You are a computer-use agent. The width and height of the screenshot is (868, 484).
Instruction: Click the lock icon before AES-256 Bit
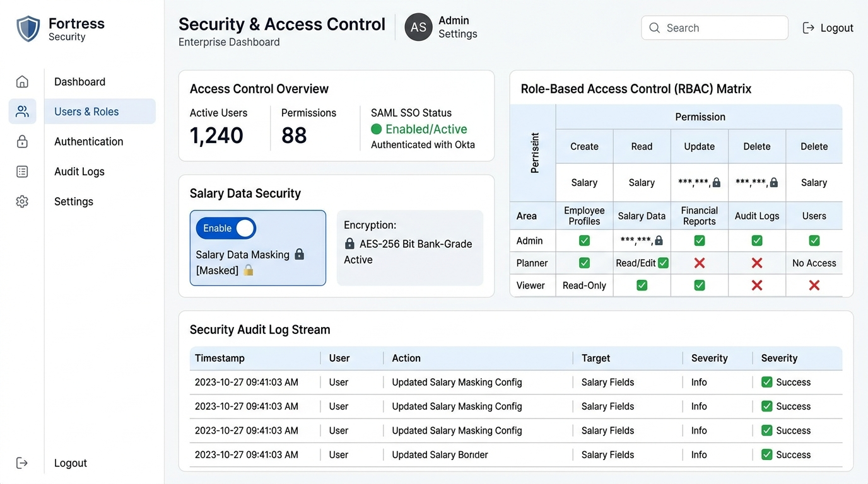click(x=349, y=243)
